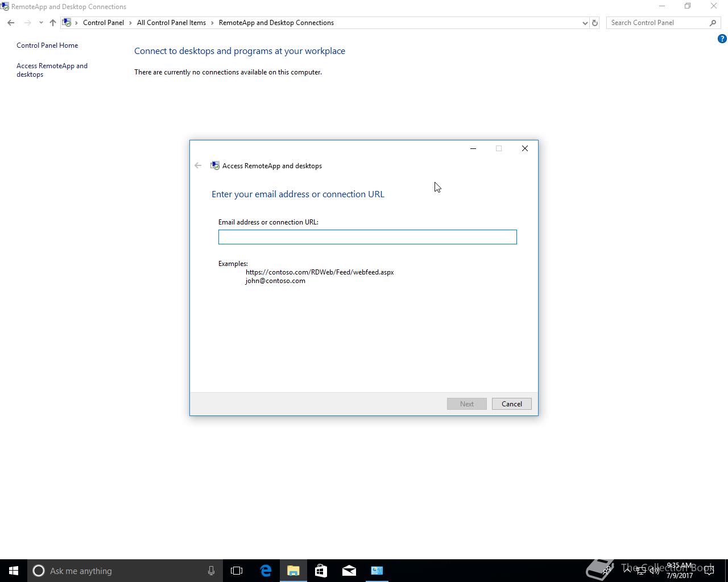Select All Control Panel Items breadcrumb
The height and width of the screenshot is (582, 728).
(171, 23)
